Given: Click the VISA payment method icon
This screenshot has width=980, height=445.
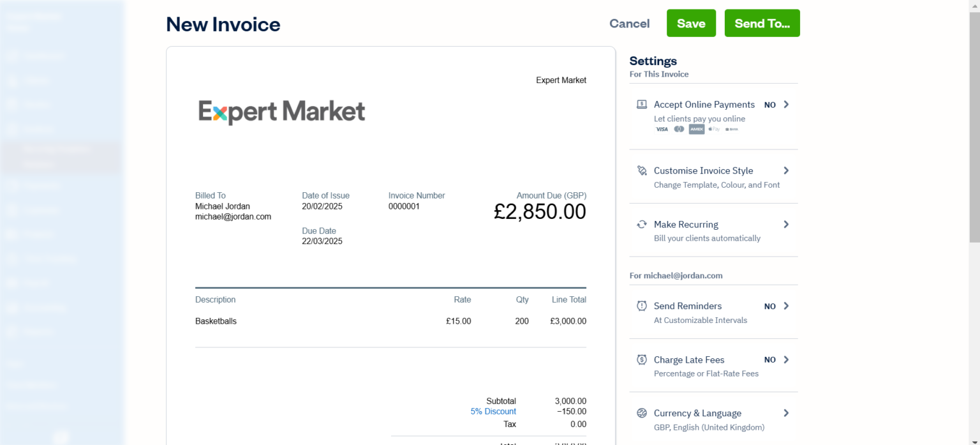Looking at the screenshot, I should 662,129.
